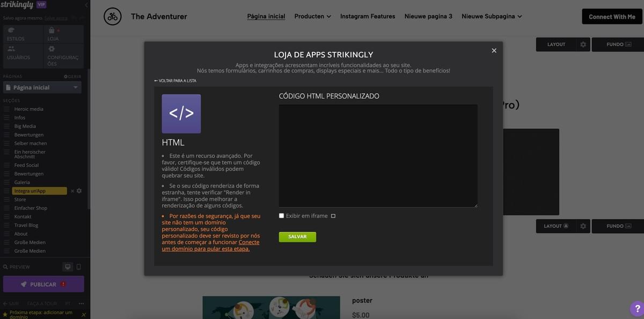
Task: Grab the drag handle beside Travel Blog
Action: [x=7, y=226]
